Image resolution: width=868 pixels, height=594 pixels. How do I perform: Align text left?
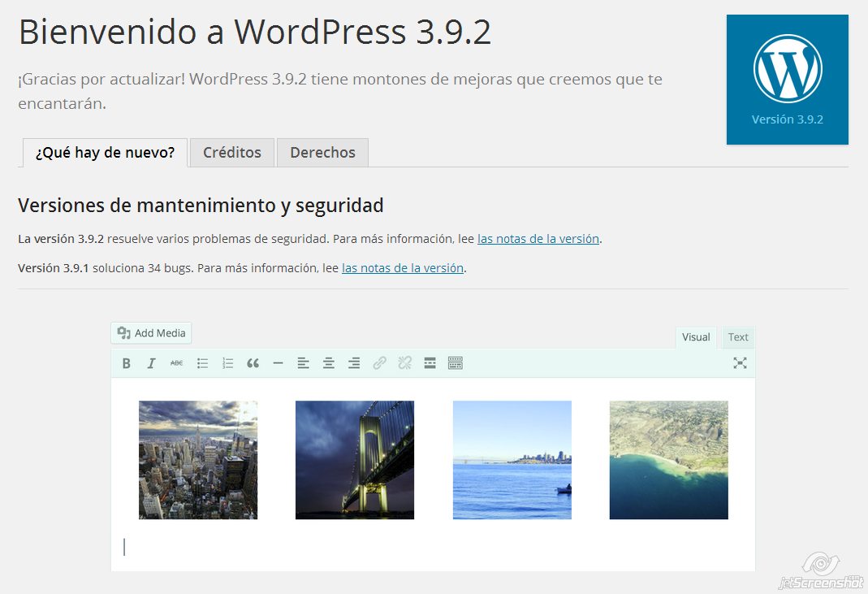(x=304, y=363)
